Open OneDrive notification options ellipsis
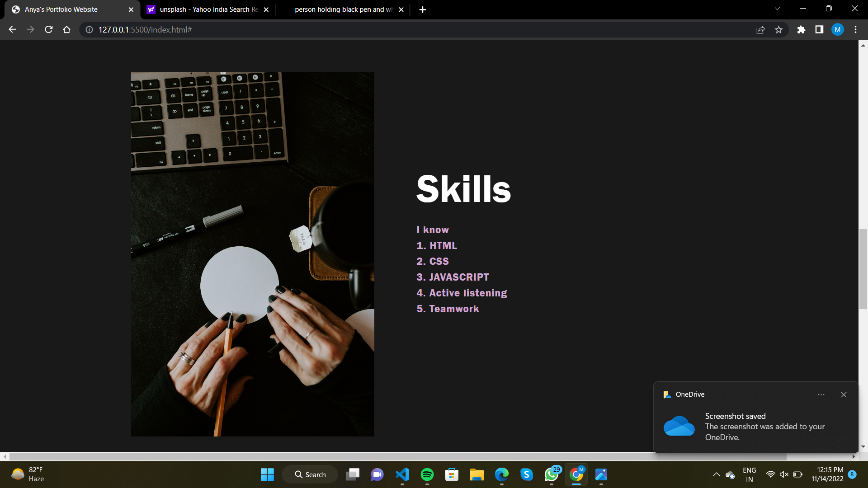Image resolution: width=868 pixels, height=488 pixels. tap(821, 394)
